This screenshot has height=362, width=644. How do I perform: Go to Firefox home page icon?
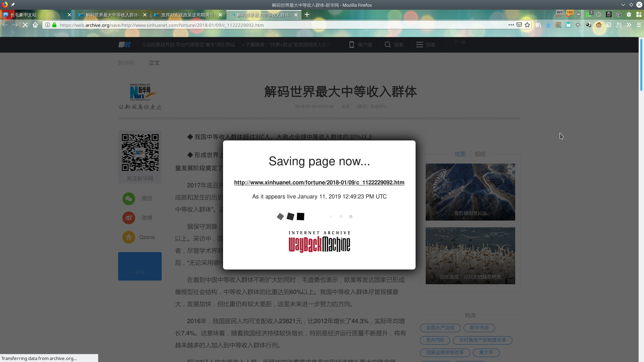[35, 25]
